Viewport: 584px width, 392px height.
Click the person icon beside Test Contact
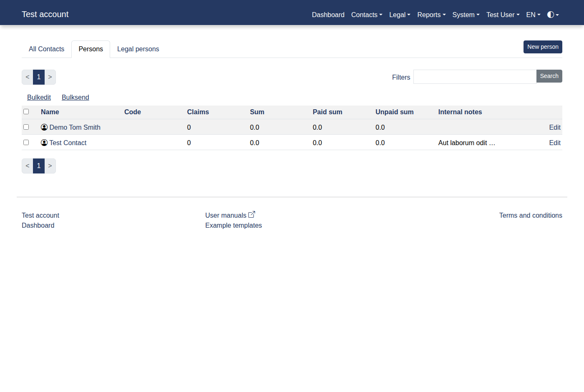(44, 143)
